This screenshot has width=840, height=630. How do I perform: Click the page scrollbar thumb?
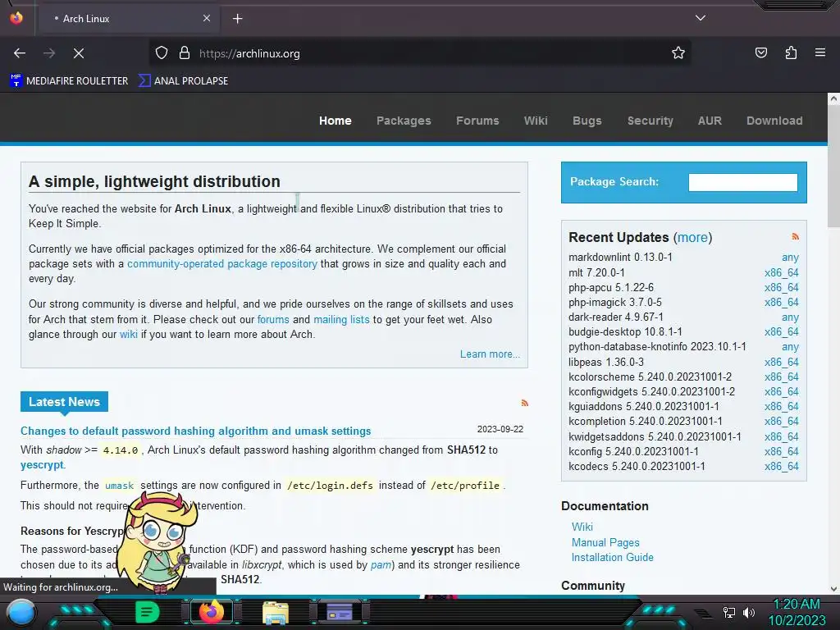coord(833,167)
